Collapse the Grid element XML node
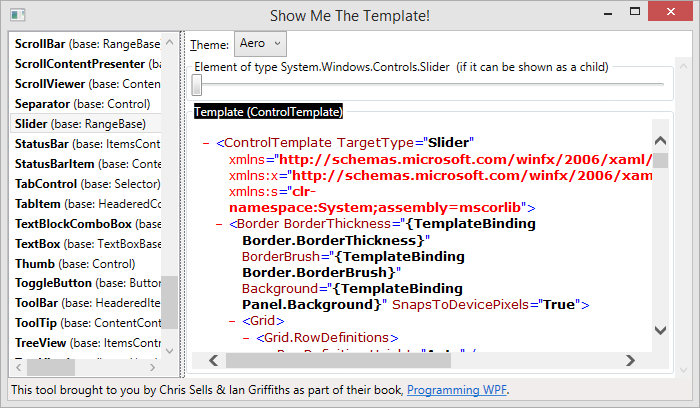Image resolution: width=700 pixels, height=408 pixels. coord(233,322)
